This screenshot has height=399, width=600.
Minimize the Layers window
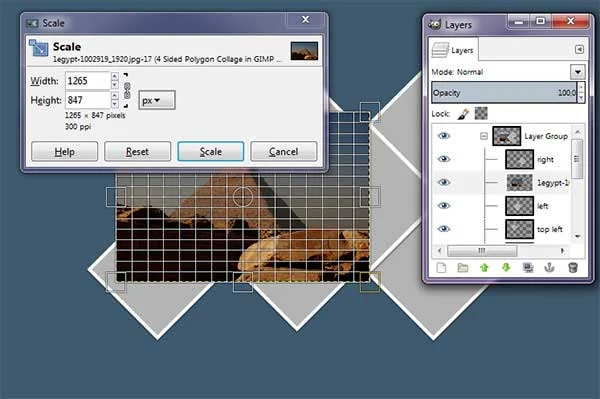click(519, 21)
